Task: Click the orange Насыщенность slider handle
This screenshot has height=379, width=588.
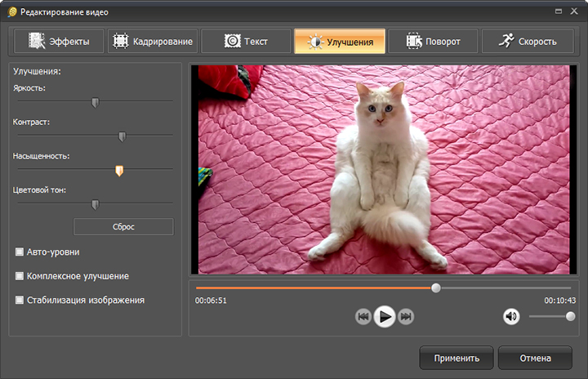Action: coord(119,170)
